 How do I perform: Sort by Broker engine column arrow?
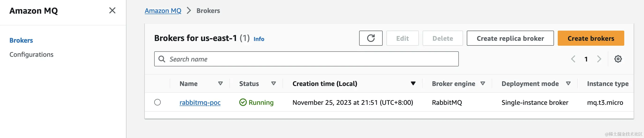coord(483,84)
